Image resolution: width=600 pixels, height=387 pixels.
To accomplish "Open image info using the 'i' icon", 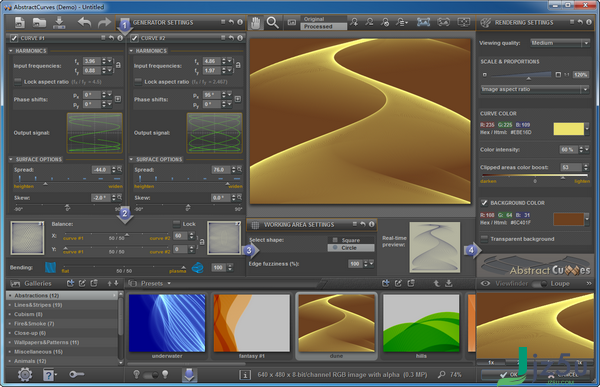I will 245,375.
